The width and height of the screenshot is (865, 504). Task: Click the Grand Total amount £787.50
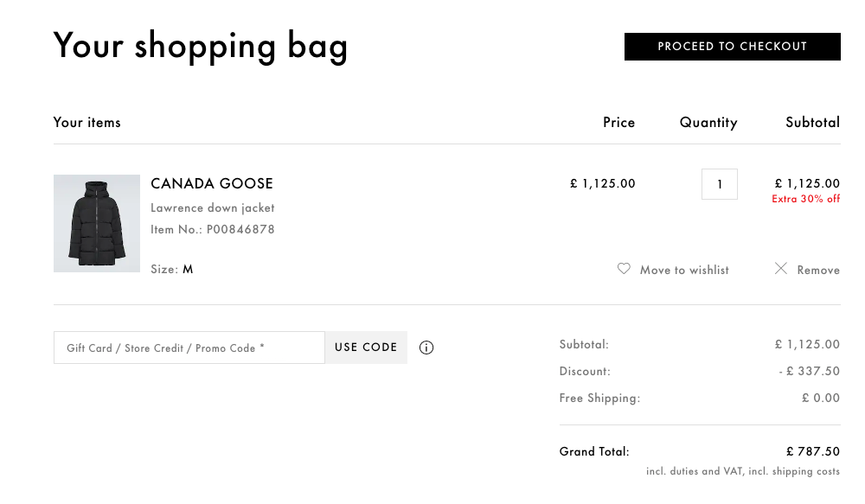pyautogui.click(x=813, y=451)
